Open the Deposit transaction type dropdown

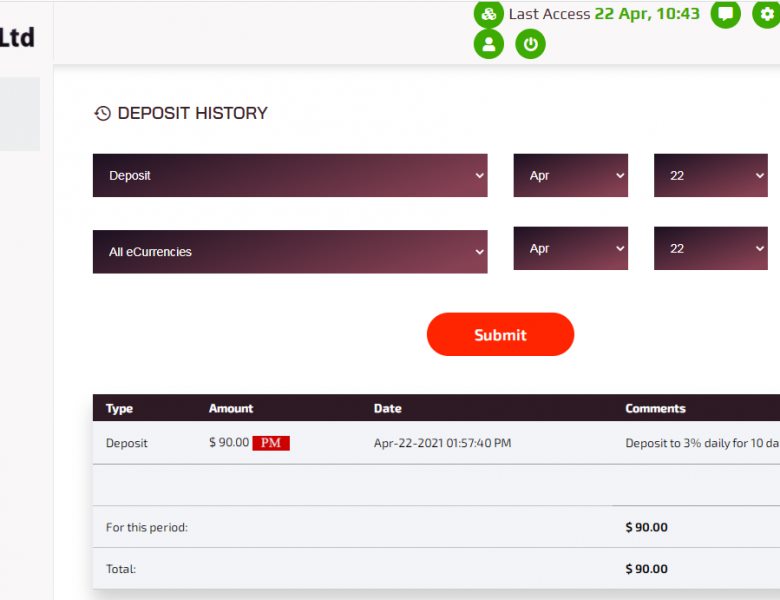coord(290,175)
